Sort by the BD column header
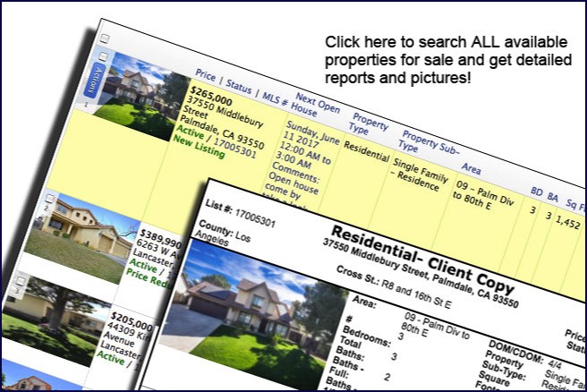 (537, 192)
